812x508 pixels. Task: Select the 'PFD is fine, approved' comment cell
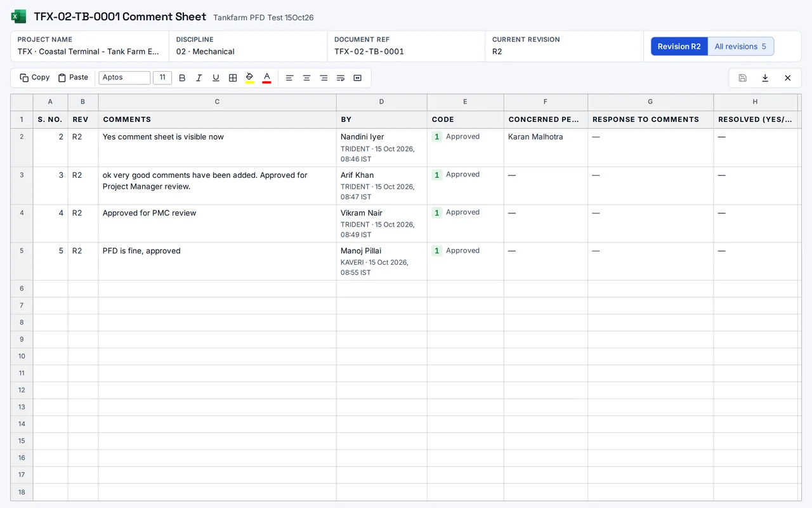click(218, 262)
